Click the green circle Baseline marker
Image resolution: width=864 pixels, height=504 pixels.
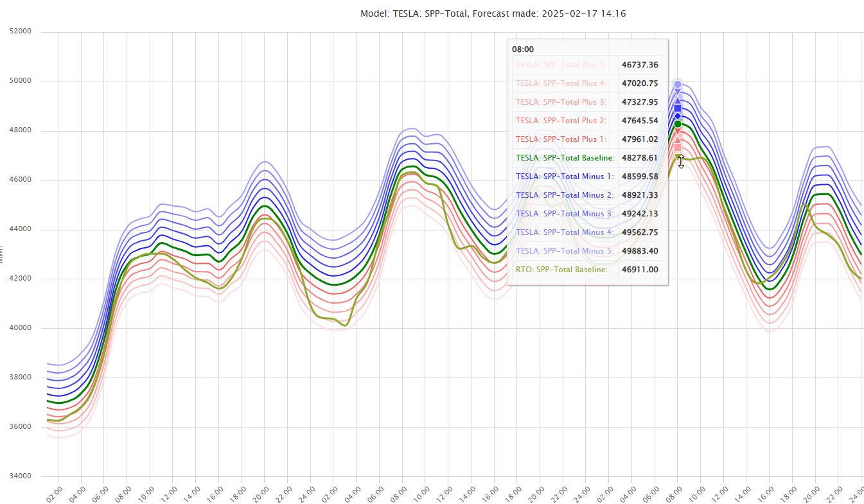coord(678,124)
